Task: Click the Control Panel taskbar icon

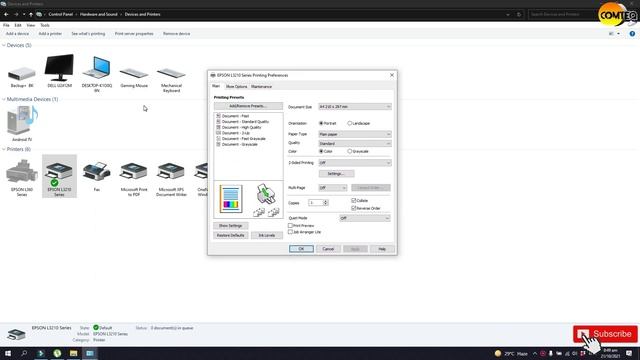Action: point(90,353)
